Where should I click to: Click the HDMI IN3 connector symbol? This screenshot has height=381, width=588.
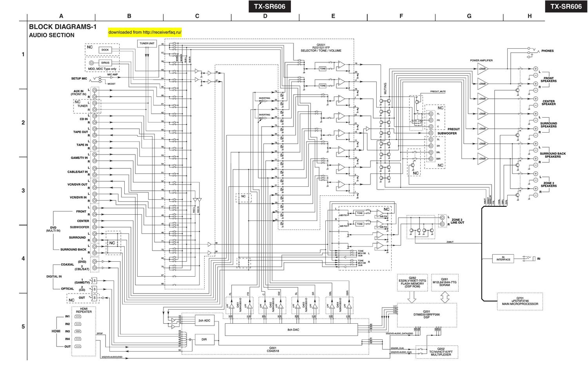pos(78,332)
